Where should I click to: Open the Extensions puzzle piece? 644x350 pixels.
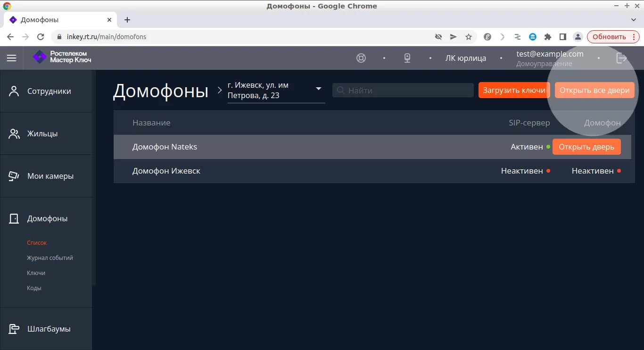click(548, 37)
